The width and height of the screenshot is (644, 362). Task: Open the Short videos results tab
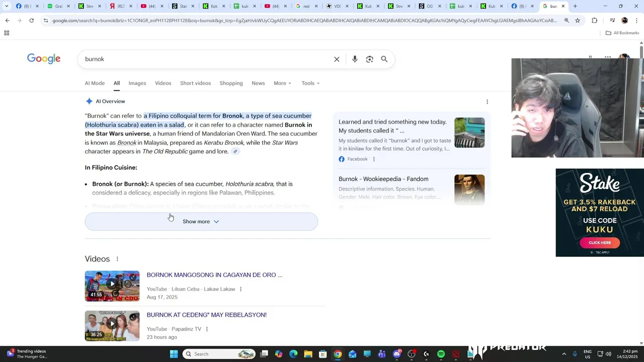[195, 83]
